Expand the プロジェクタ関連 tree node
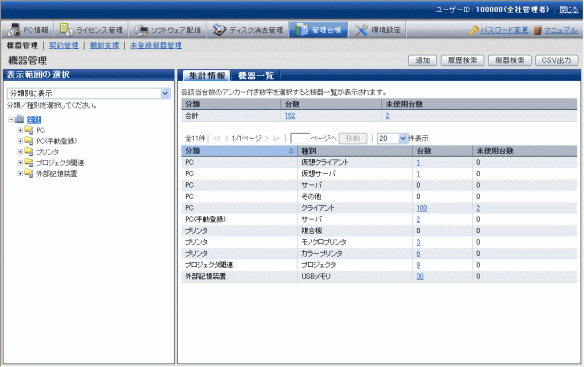 tap(20, 163)
